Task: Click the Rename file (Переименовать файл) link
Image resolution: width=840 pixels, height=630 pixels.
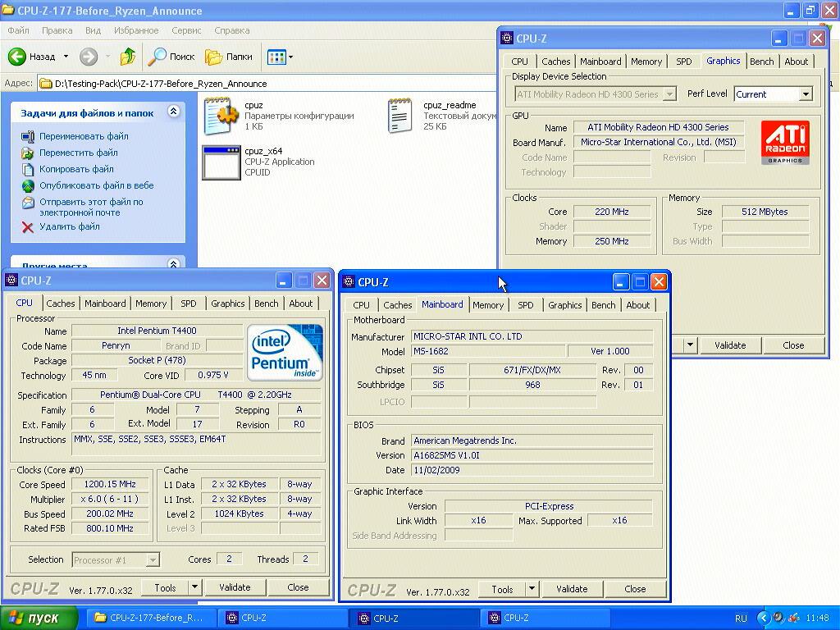Action: pyautogui.click(x=84, y=136)
